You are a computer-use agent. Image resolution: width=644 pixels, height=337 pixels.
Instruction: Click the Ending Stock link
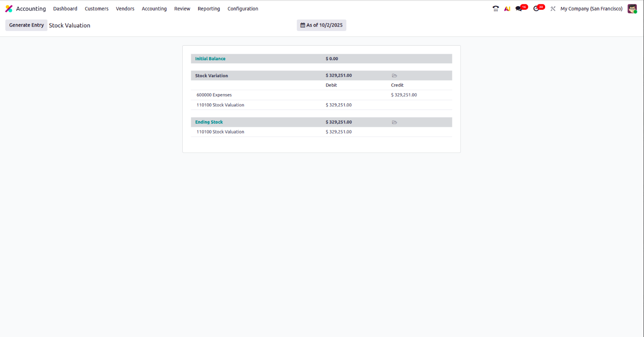click(209, 122)
